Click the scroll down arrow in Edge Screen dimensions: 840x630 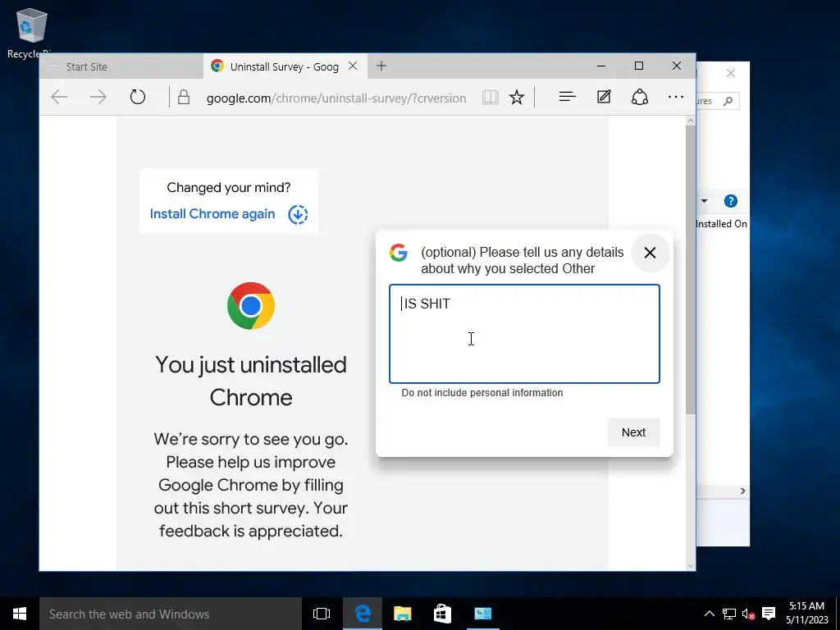[x=690, y=565]
